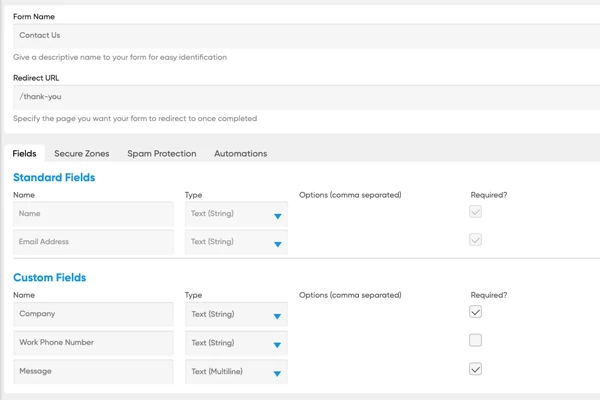Viewport: 600px width, 400px height.
Task: Open the Email Address Type dropdown
Action: coord(236,242)
